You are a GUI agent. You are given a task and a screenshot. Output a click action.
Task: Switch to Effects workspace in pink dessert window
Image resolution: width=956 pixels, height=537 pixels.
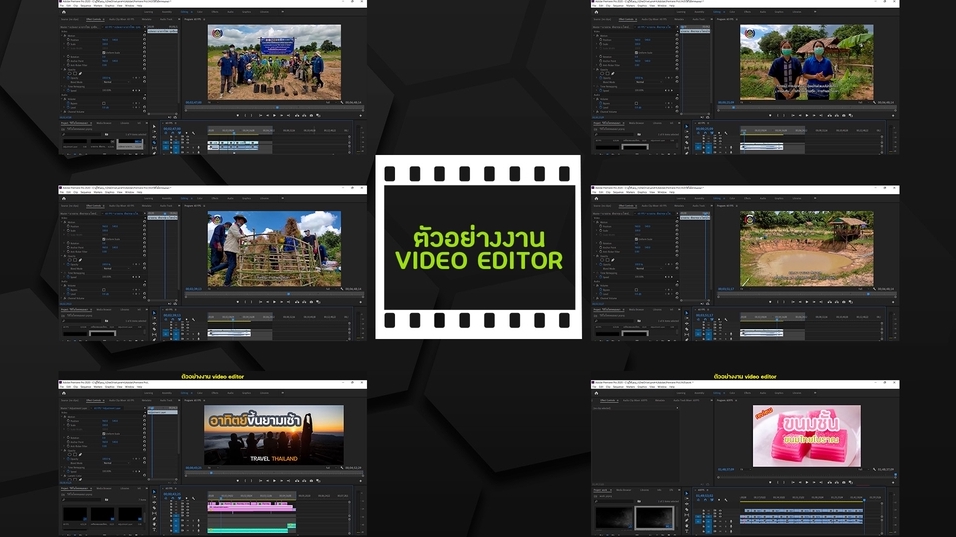[x=747, y=393]
